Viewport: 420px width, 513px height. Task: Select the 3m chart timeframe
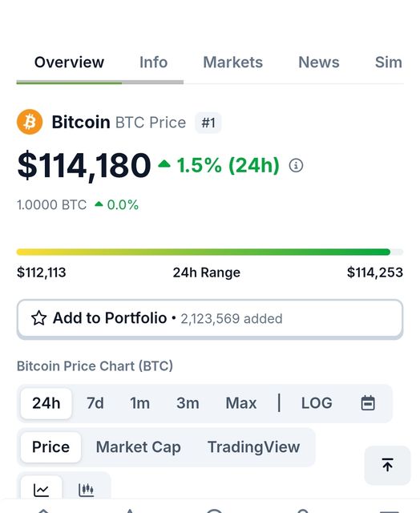pyautogui.click(x=188, y=403)
